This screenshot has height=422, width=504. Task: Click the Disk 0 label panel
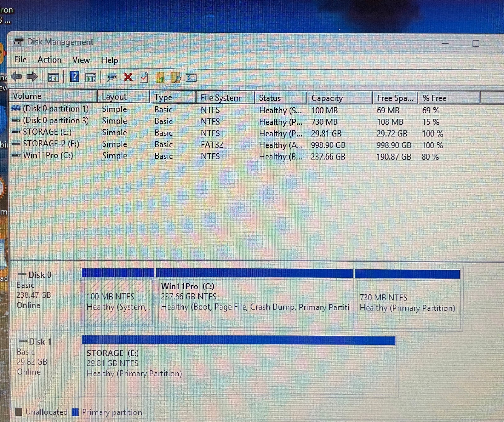[45, 297]
